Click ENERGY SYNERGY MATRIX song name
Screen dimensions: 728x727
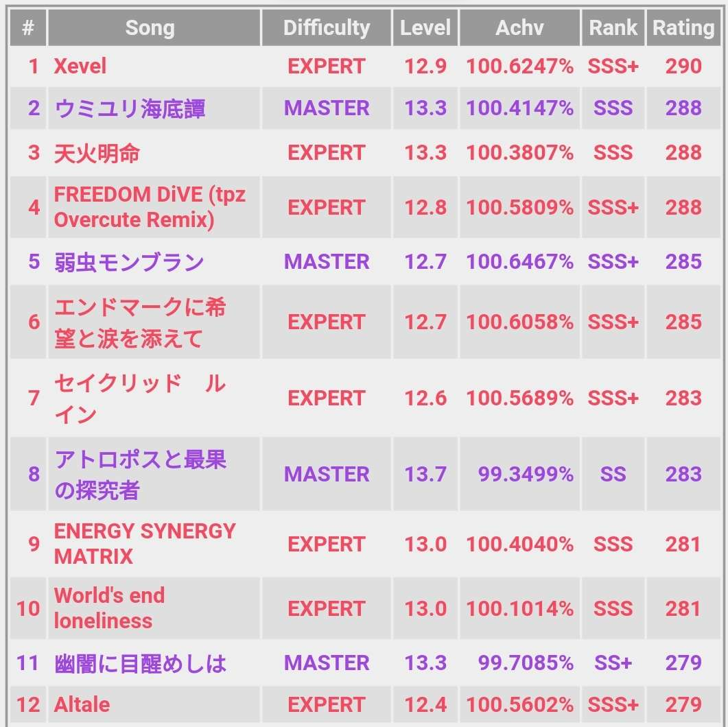[x=145, y=544]
